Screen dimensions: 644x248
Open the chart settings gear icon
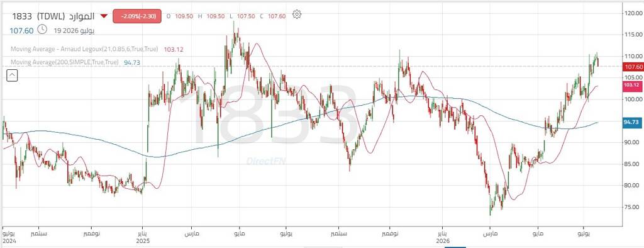(297, 14)
